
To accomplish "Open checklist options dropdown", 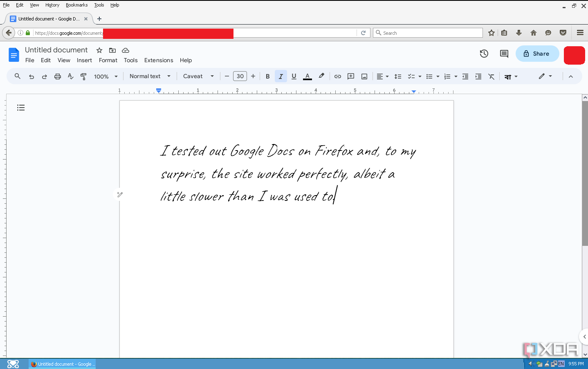I will 415,76.
